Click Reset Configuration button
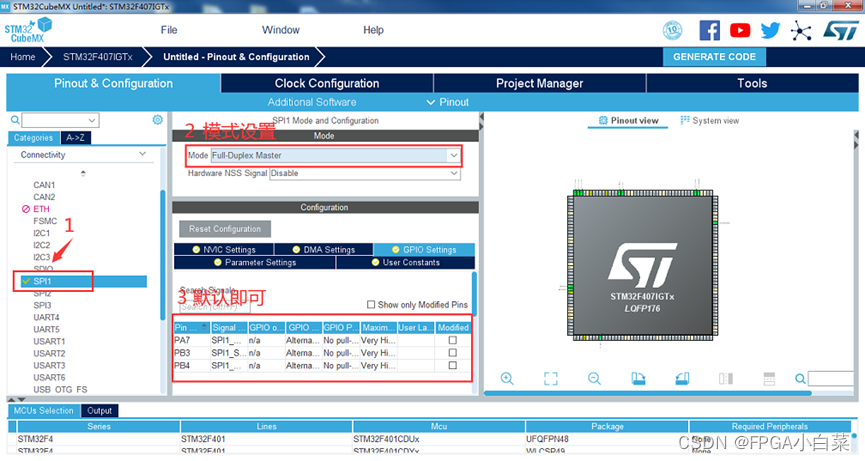This screenshot has height=461, width=865. point(225,229)
